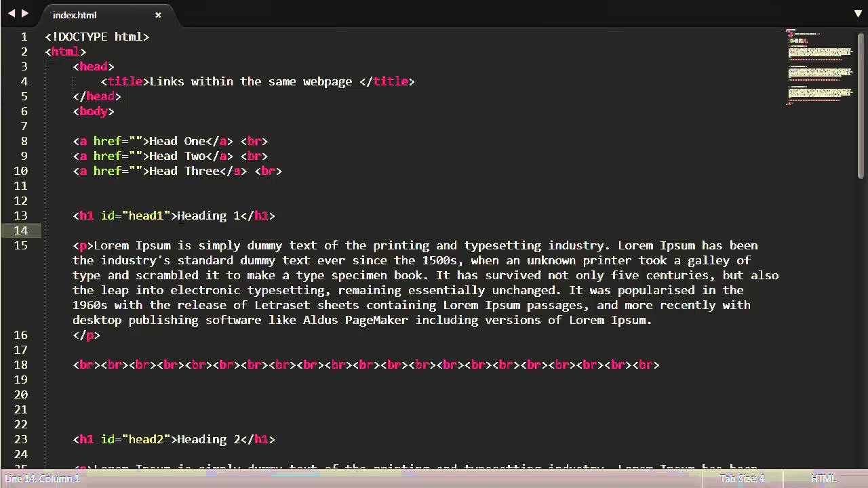Image resolution: width=868 pixels, height=488 pixels.
Task: Place cursor on DOCTYPE html declaration
Action: 97,37
